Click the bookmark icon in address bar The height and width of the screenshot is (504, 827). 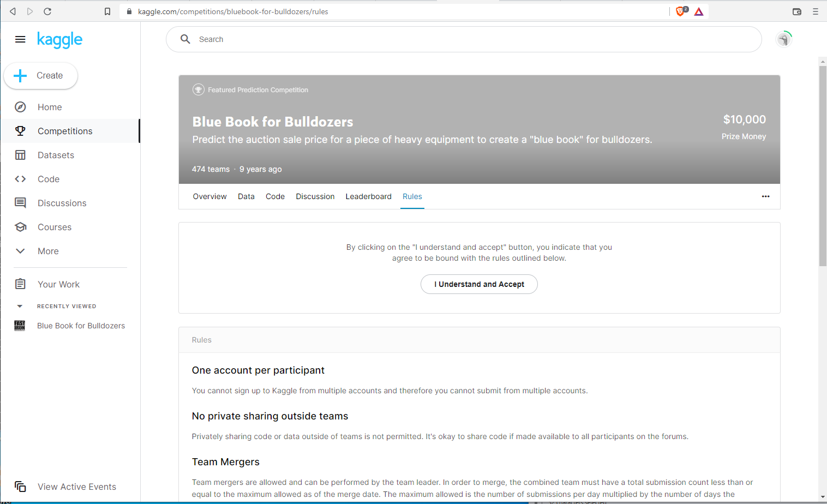(107, 11)
